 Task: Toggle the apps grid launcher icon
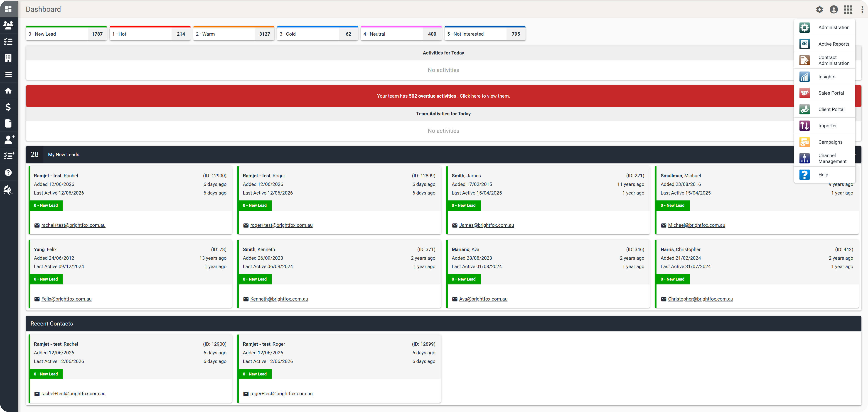coord(848,10)
